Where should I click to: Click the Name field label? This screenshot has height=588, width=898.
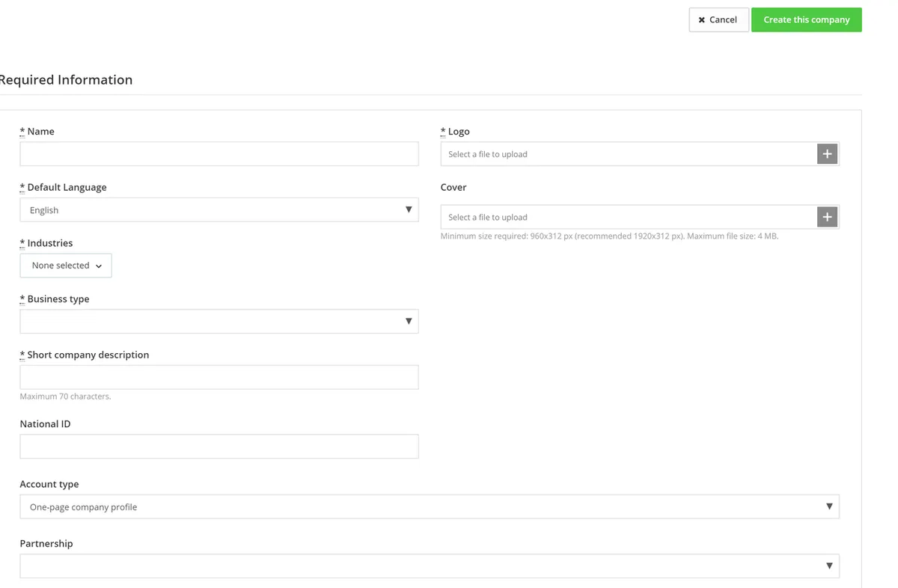pos(37,132)
